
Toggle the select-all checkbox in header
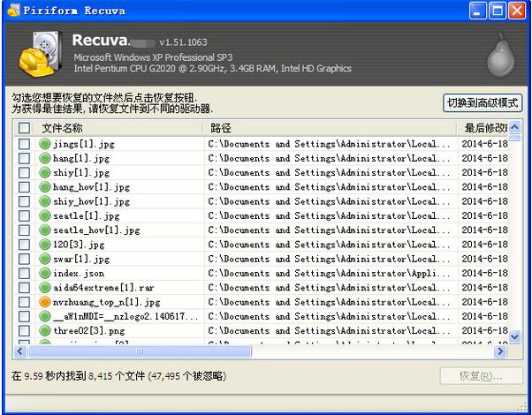point(24,128)
